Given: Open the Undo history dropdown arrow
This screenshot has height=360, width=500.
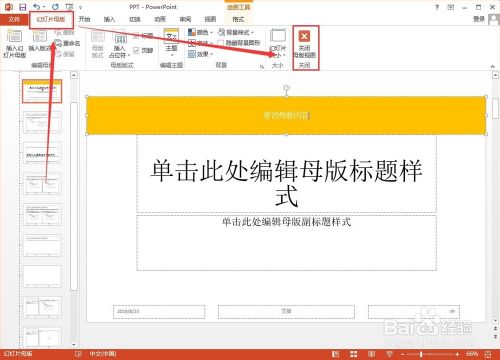Looking at the screenshot, I should click(x=44, y=7).
